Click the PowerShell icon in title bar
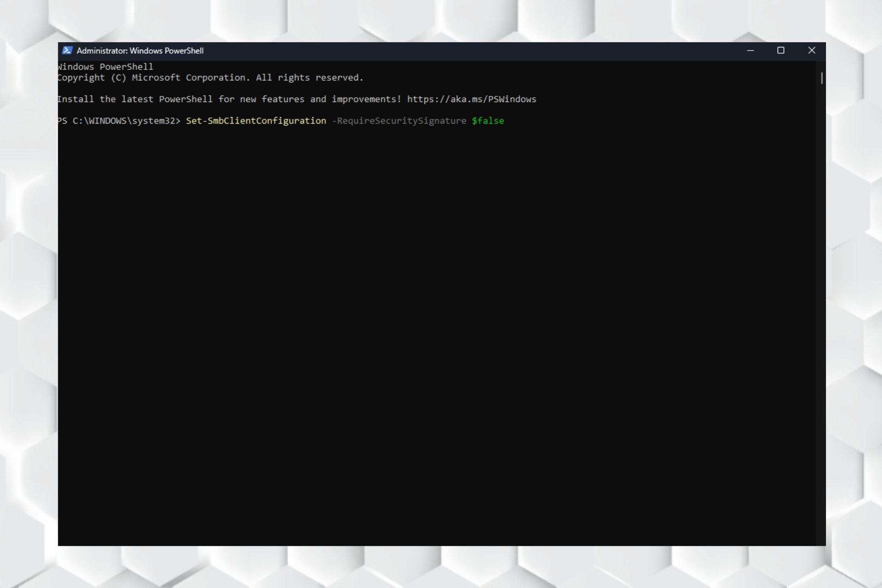Viewport: 882px width, 588px height. pyautogui.click(x=67, y=51)
